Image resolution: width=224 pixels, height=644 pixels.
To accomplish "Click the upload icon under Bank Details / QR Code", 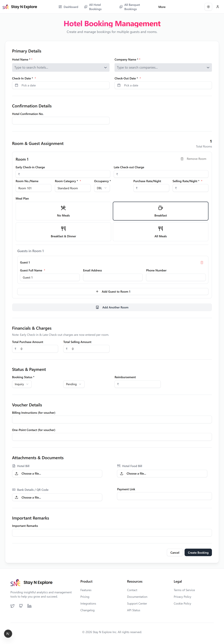I will [17, 497].
